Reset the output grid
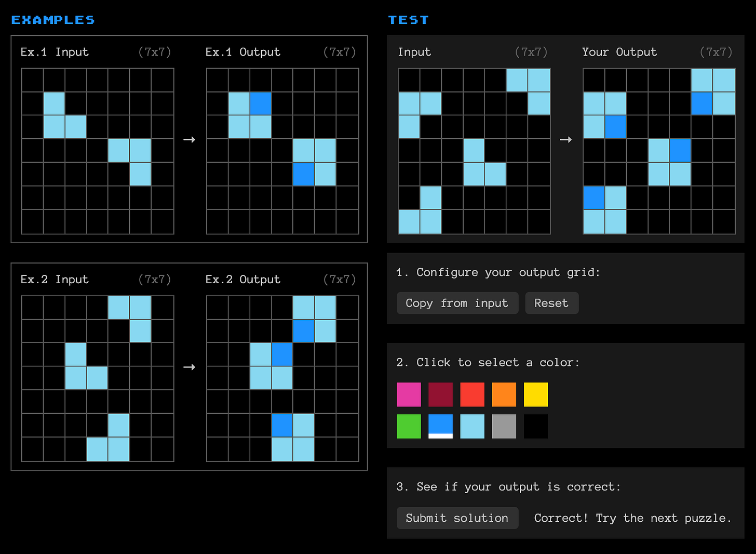The height and width of the screenshot is (554, 756). pyautogui.click(x=551, y=303)
